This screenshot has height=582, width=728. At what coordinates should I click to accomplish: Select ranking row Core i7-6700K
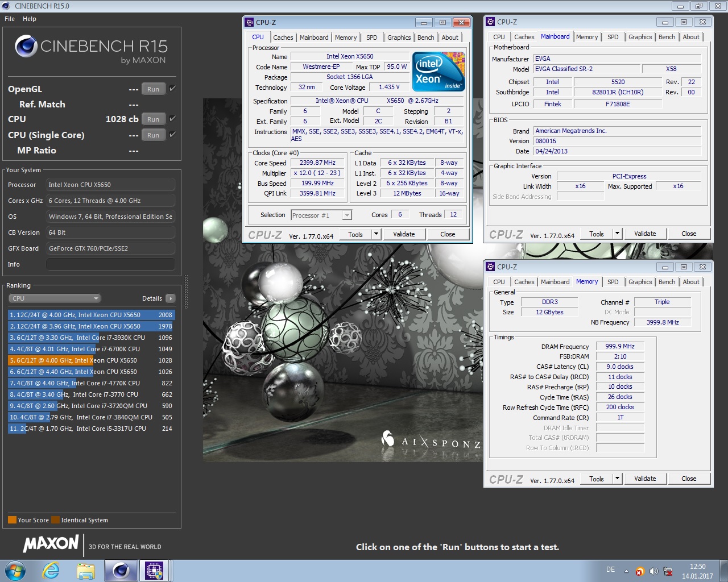pos(91,349)
